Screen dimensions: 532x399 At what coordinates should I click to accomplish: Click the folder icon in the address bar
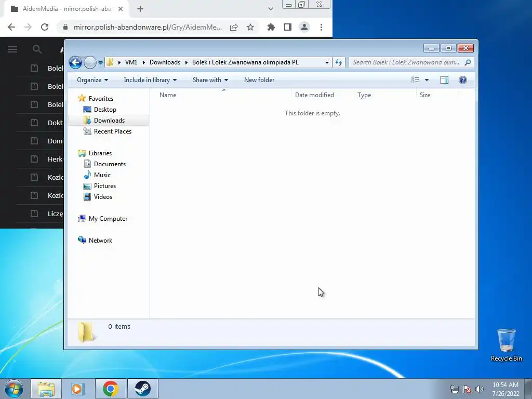[110, 62]
